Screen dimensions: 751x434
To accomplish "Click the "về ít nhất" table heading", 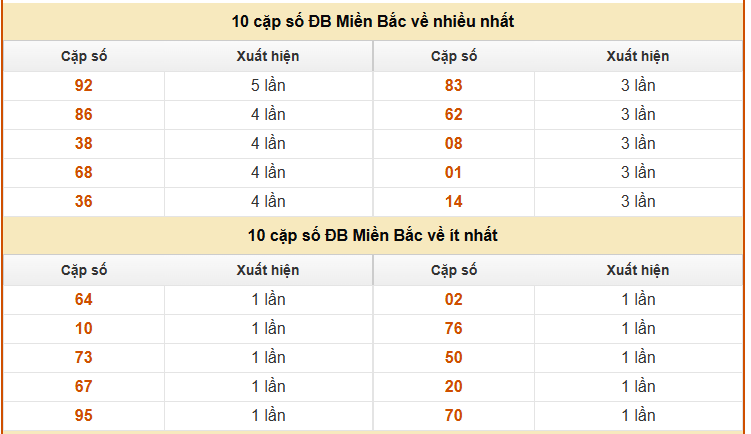I will 373,236.
